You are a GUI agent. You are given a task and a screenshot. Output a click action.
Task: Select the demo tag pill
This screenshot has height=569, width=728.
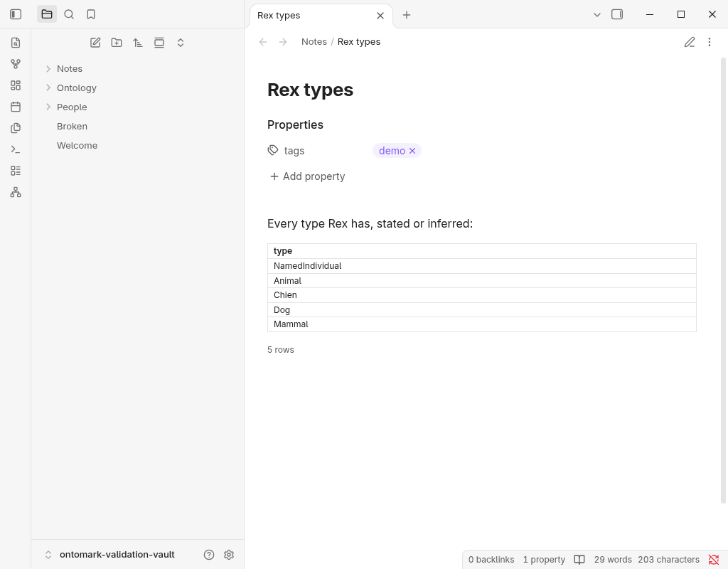tap(392, 151)
